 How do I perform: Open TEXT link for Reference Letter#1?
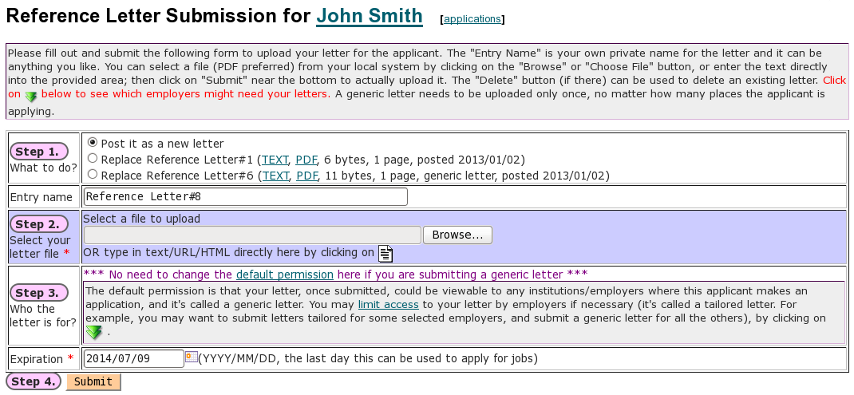tap(275, 160)
